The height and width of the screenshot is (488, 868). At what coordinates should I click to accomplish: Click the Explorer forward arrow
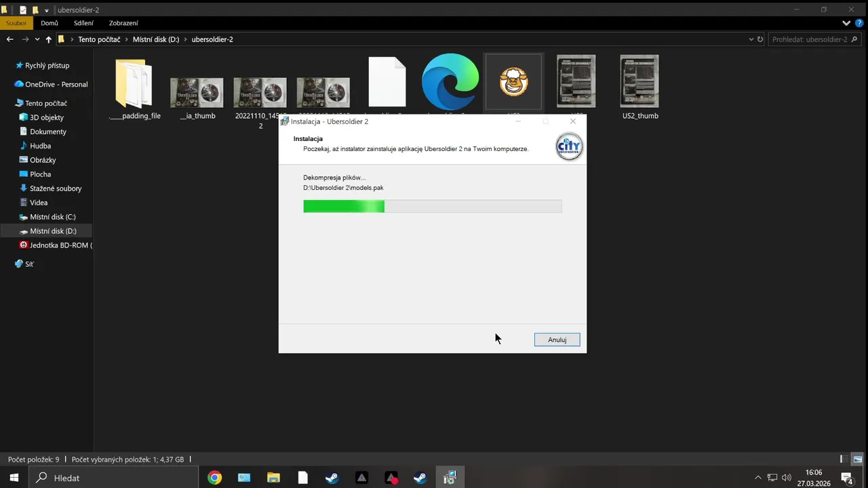tap(25, 39)
